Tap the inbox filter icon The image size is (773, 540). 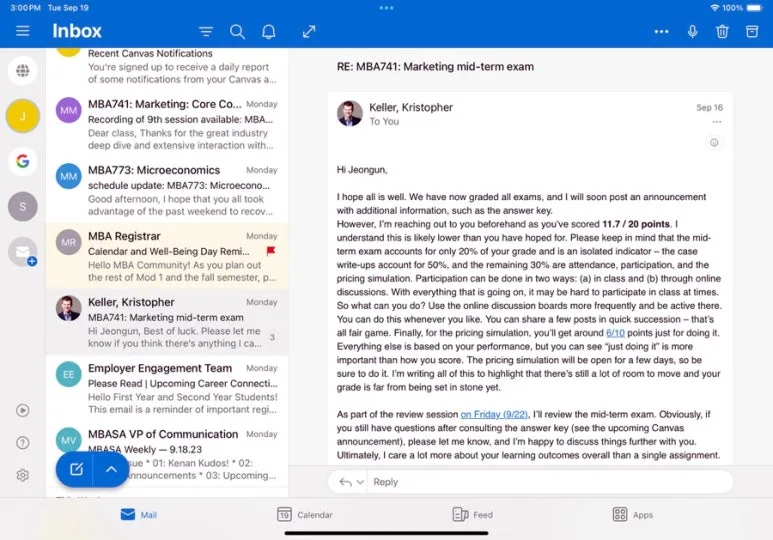[x=206, y=32]
